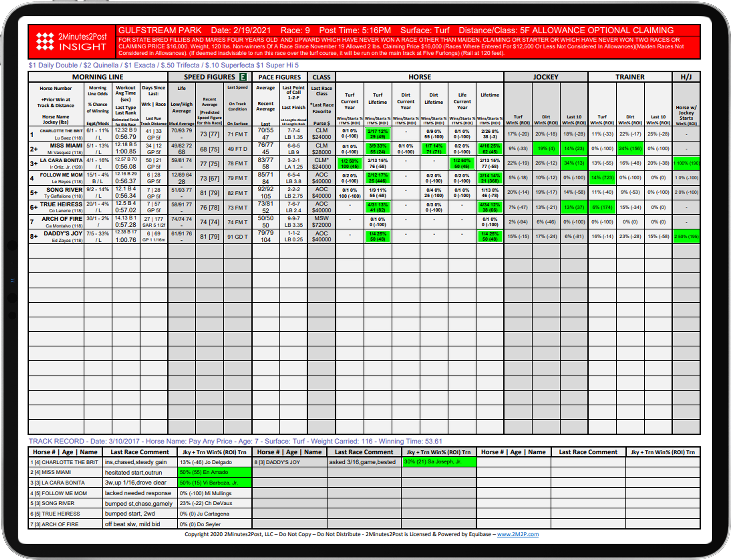
Task: Select the JOCKEY section header
Action: (x=546, y=77)
